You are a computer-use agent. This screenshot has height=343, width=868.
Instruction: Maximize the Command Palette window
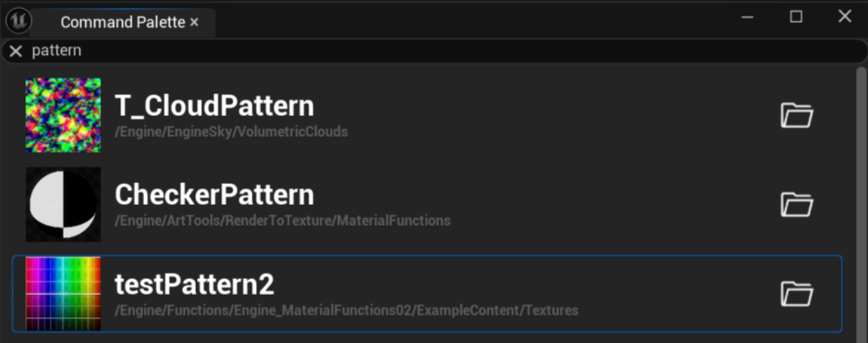click(x=796, y=17)
